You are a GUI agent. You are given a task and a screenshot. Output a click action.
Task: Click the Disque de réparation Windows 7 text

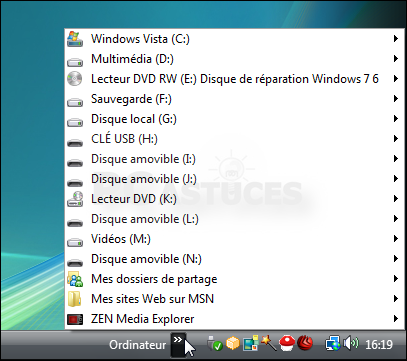point(286,79)
